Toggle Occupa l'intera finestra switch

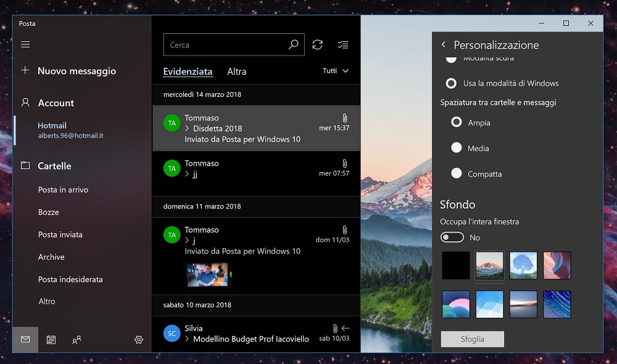[452, 238]
